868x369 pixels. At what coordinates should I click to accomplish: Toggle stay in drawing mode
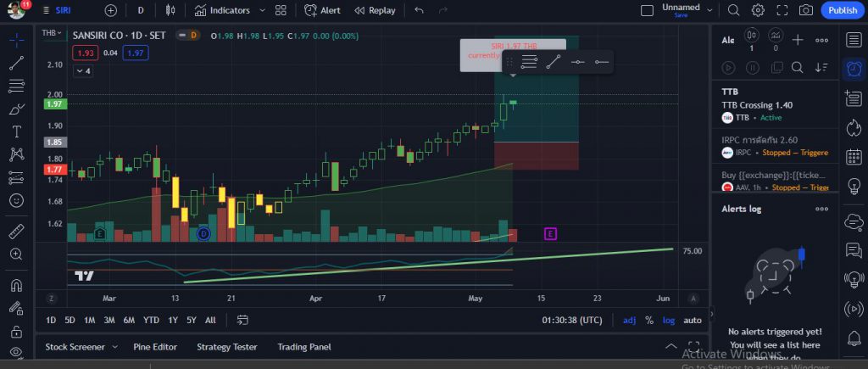[17, 308]
